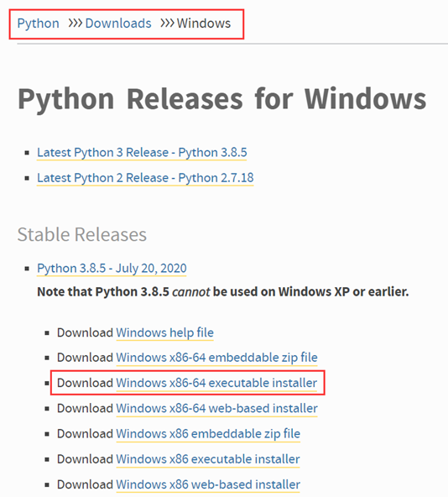This screenshot has width=448, height=497.
Task: Download the Windows help file
Action: [x=164, y=332]
